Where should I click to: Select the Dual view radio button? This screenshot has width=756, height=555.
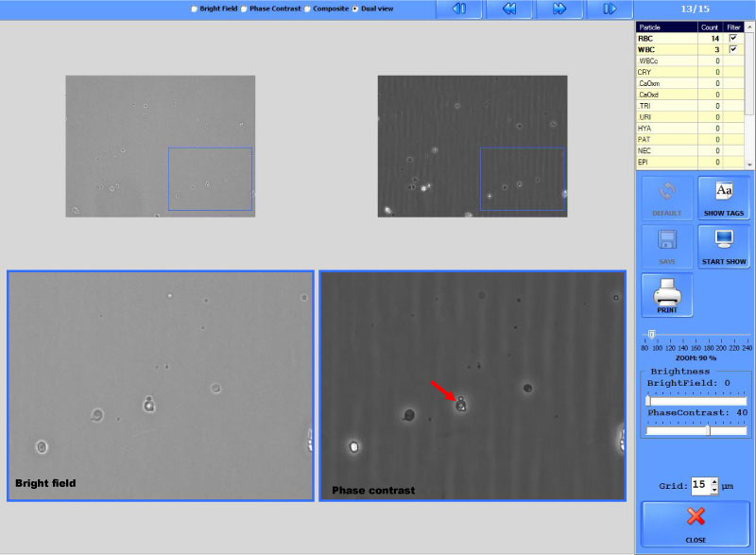(355, 9)
